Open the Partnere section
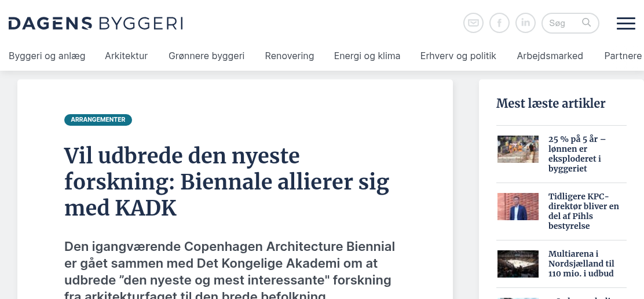The width and height of the screenshot is (644, 299). point(623,56)
